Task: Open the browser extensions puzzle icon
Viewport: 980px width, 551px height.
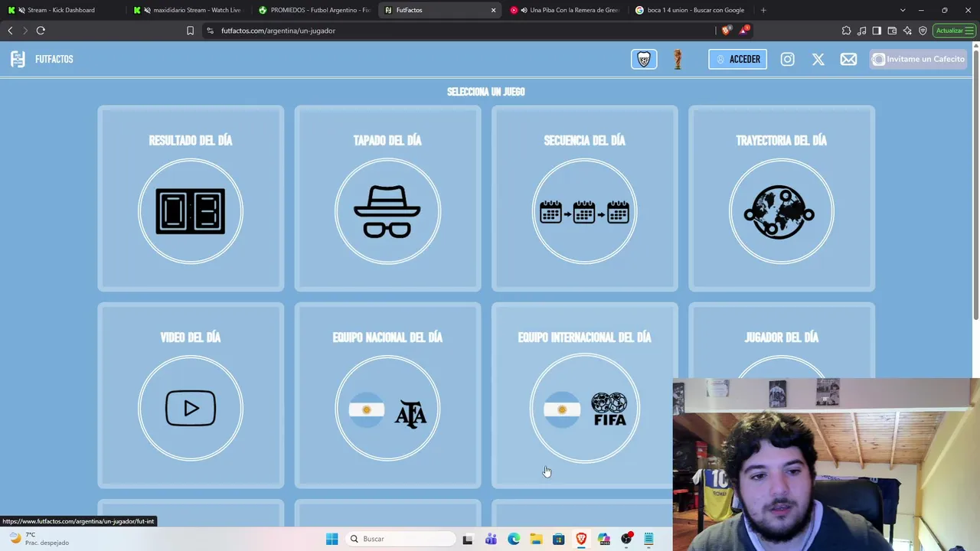Action: [x=846, y=31]
